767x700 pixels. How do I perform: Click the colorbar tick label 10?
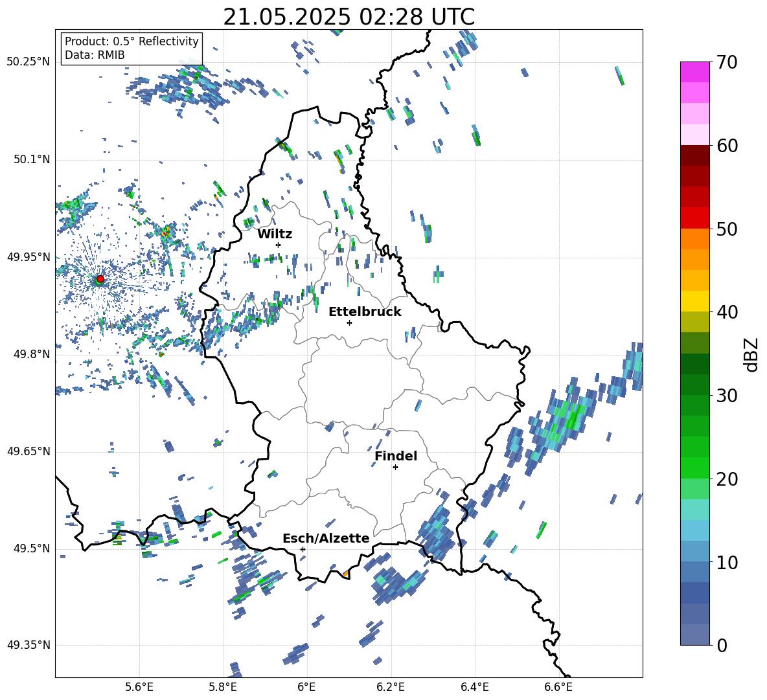point(727,562)
